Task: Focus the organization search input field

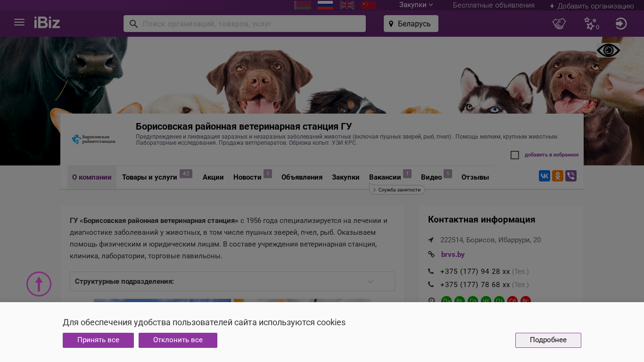Action: pyautogui.click(x=245, y=24)
